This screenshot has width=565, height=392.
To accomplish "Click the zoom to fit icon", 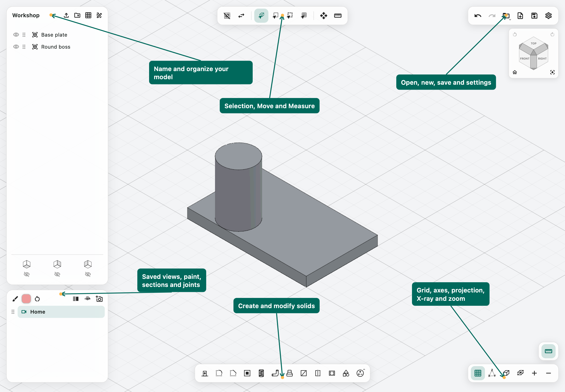I will point(552,72).
